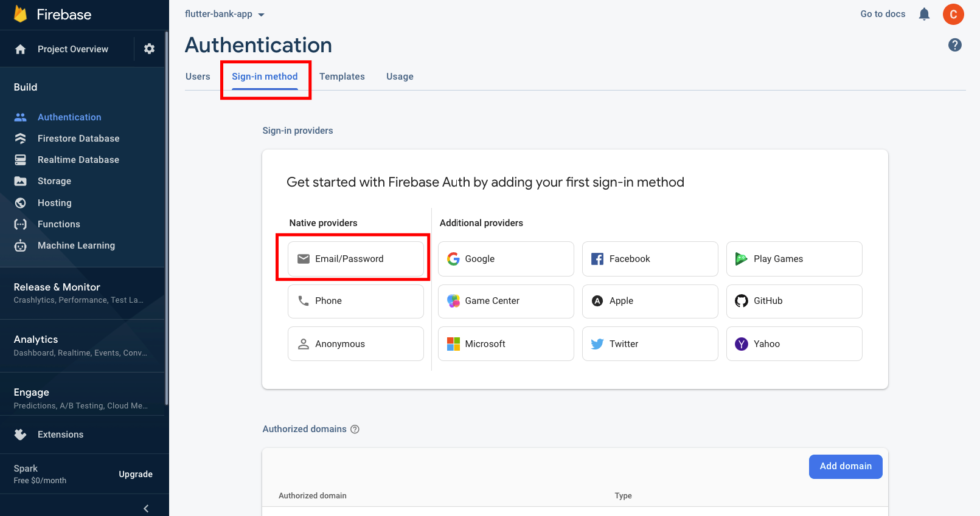Expand the Release & Monitor section
The height and width of the screenshot is (516, 980).
point(82,293)
